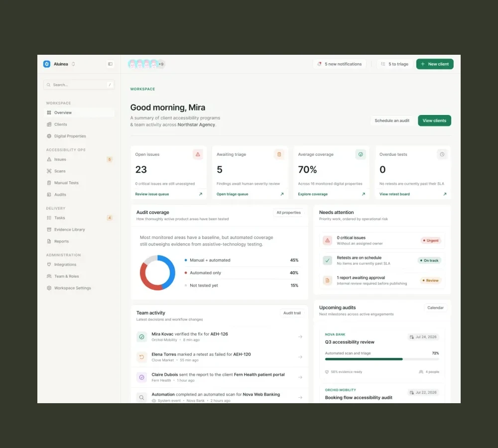Collapse the sidebar with the panel icon
Viewport: 498px width, 448px height.
(x=110, y=64)
